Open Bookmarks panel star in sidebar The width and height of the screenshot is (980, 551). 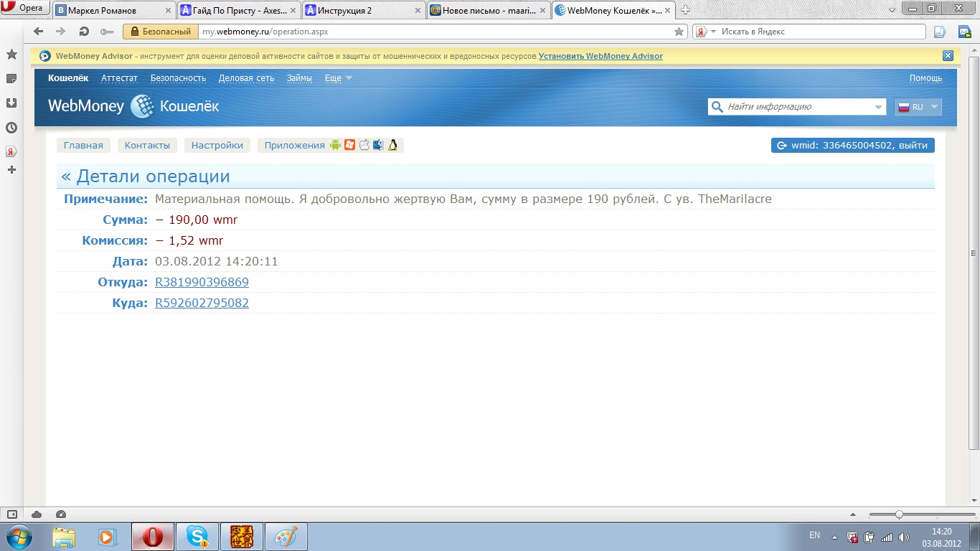(x=11, y=55)
